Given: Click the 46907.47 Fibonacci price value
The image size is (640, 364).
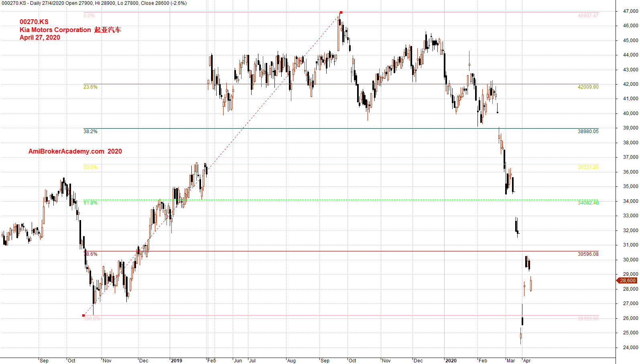Looking at the screenshot, I should [588, 16].
